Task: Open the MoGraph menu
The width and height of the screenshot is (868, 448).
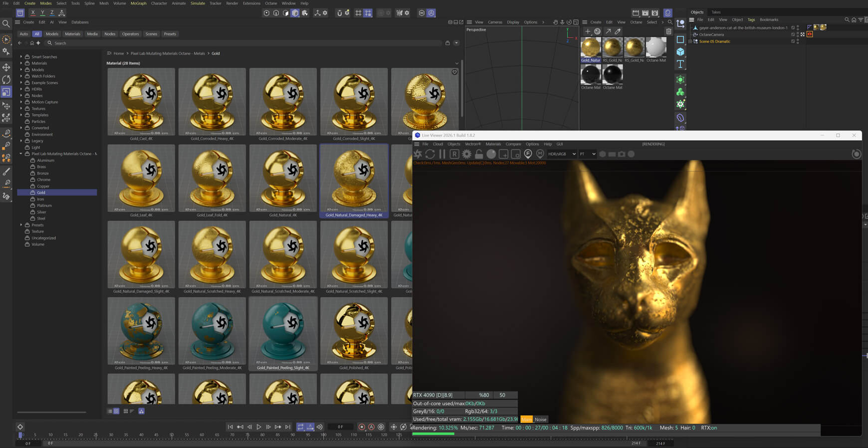Action: tap(139, 3)
